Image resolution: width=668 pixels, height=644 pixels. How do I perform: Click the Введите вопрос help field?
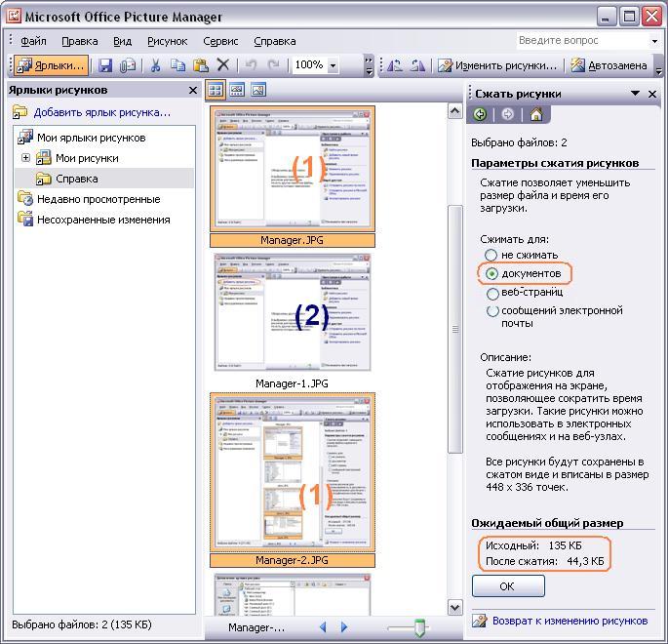(x=582, y=41)
